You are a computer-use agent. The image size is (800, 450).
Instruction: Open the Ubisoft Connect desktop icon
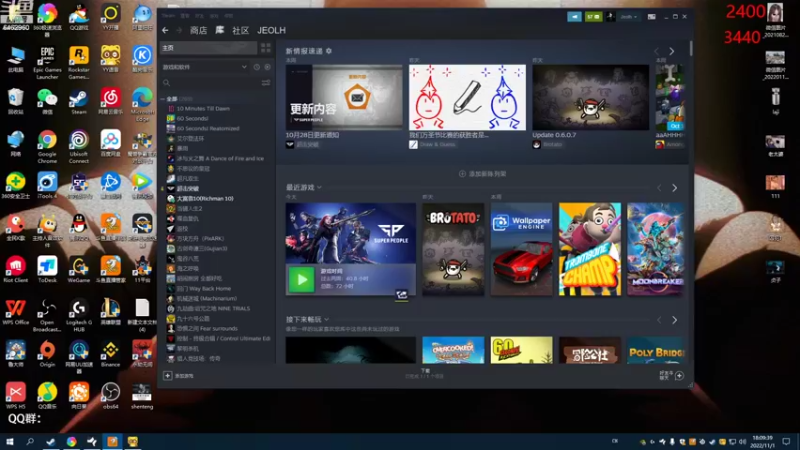click(x=79, y=146)
